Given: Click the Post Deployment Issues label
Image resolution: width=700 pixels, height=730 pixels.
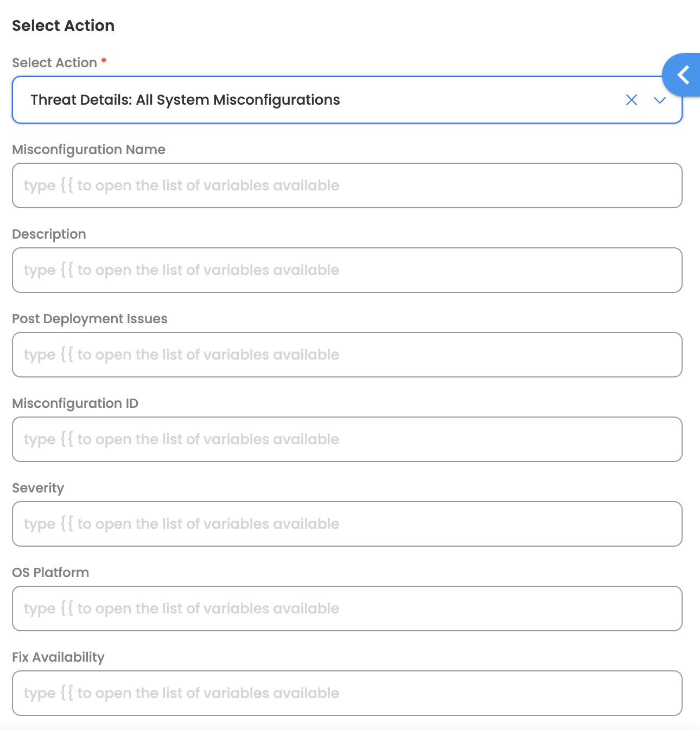Looking at the screenshot, I should [90, 319].
